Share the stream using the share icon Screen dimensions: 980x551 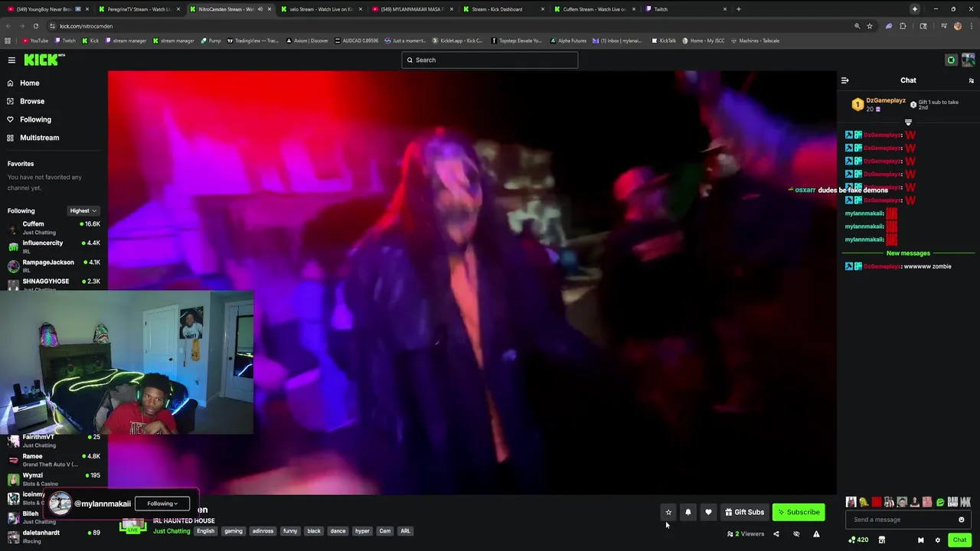click(x=776, y=534)
